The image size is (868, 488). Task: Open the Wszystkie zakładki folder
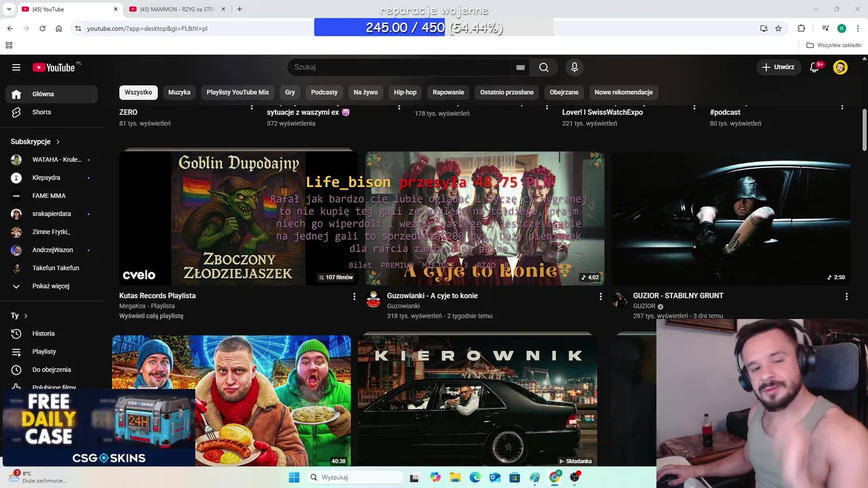point(834,45)
